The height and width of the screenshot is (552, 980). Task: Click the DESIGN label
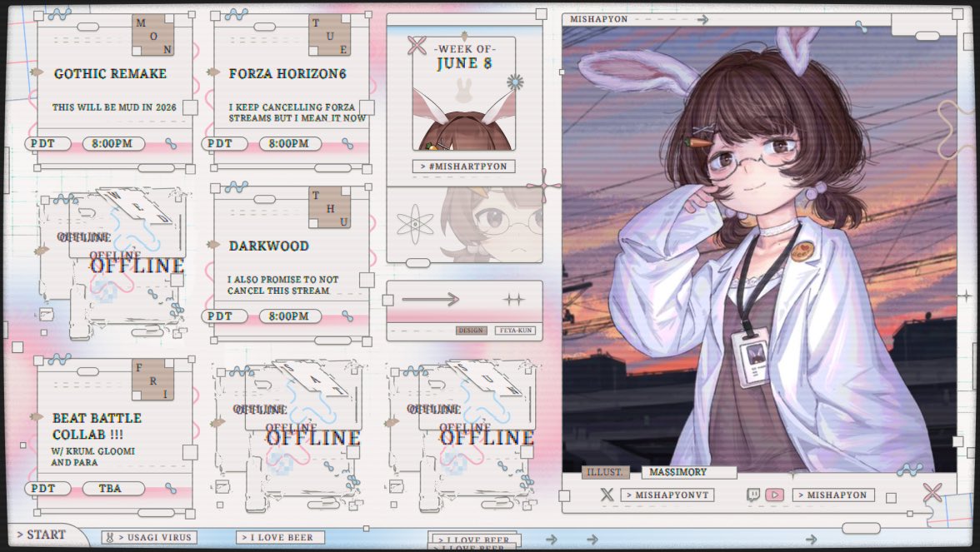471,331
